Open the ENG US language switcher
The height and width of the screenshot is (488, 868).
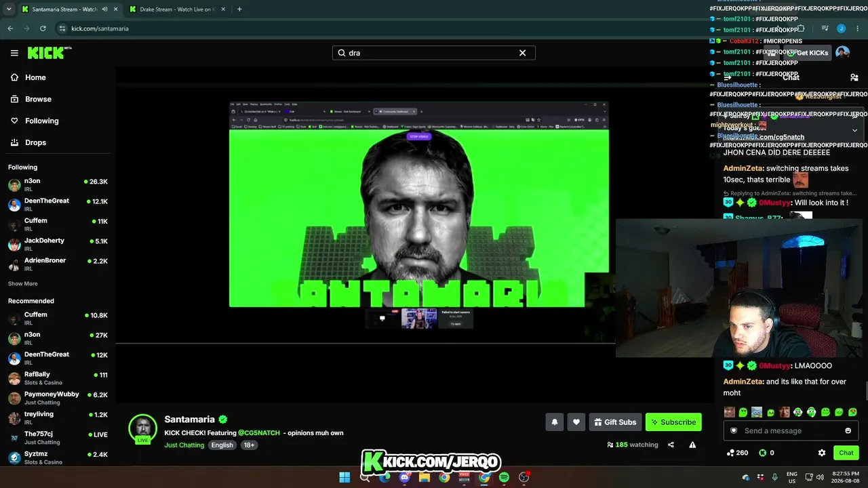coord(792,477)
